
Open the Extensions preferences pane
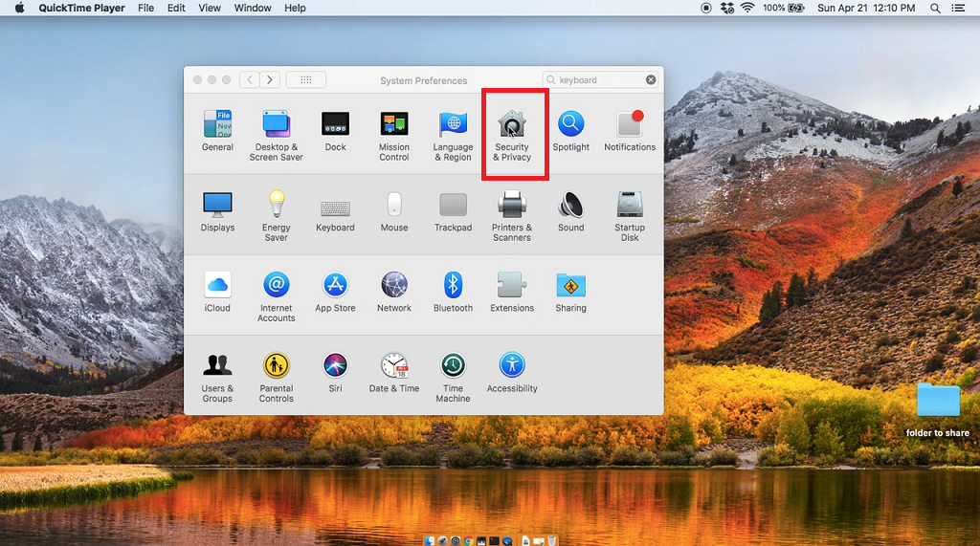pyautogui.click(x=512, y=291)
